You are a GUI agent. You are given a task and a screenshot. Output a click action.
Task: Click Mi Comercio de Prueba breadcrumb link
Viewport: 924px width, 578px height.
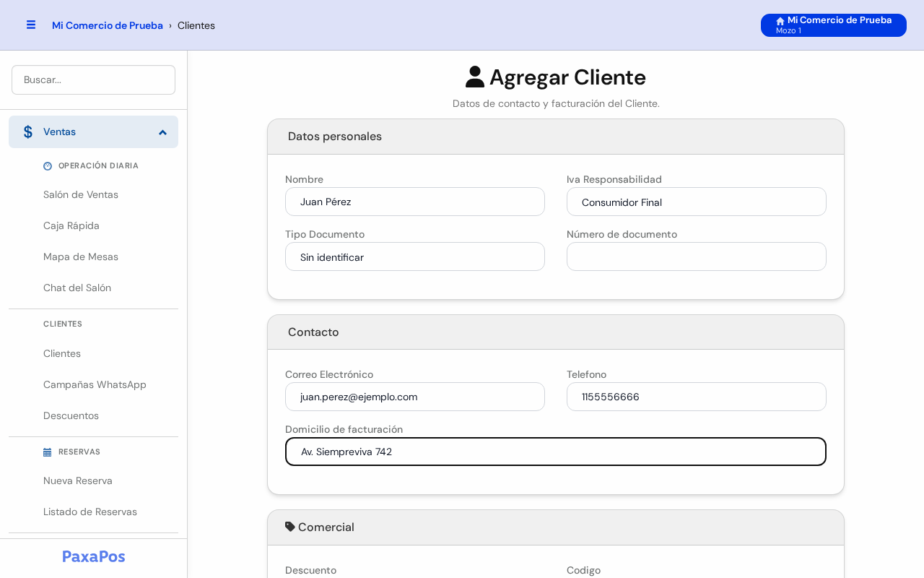[x=108, y=25]
